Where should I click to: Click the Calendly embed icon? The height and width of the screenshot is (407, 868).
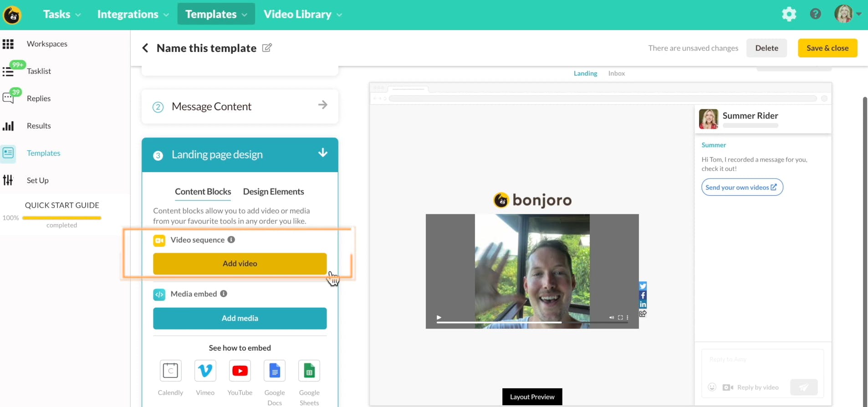coord(170,371)
